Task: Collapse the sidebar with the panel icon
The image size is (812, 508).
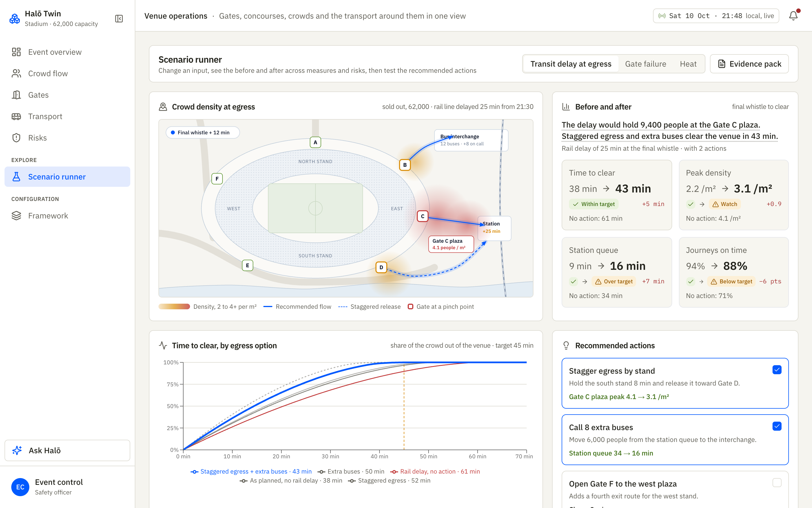Action: click(x=119, y=18)
